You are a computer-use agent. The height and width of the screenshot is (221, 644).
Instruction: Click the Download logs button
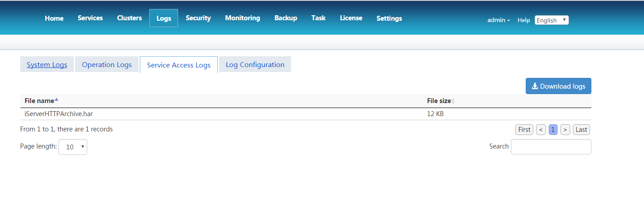(x=558, y=86)
